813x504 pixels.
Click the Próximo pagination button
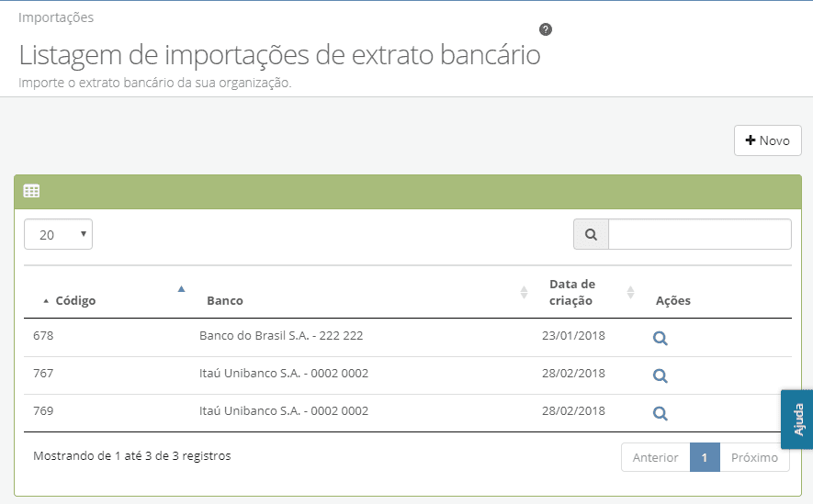[x=754, y=457]
